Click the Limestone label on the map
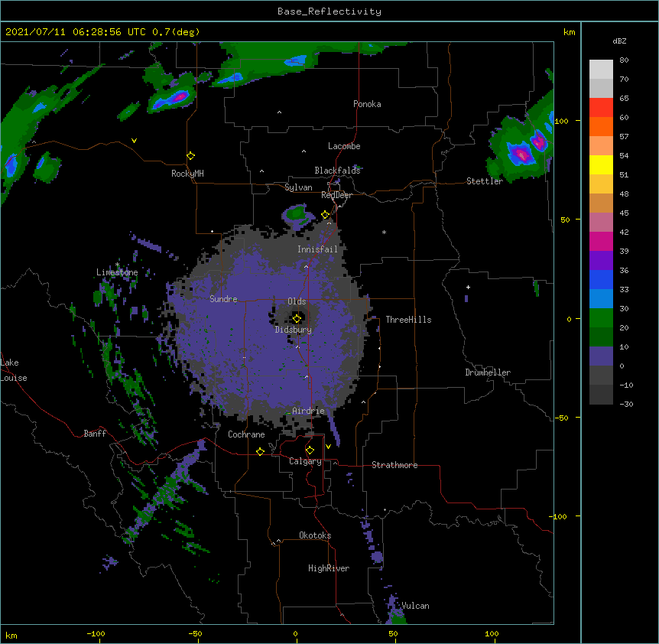The width and height of the screenshot is (659, 644). (117, 272)
